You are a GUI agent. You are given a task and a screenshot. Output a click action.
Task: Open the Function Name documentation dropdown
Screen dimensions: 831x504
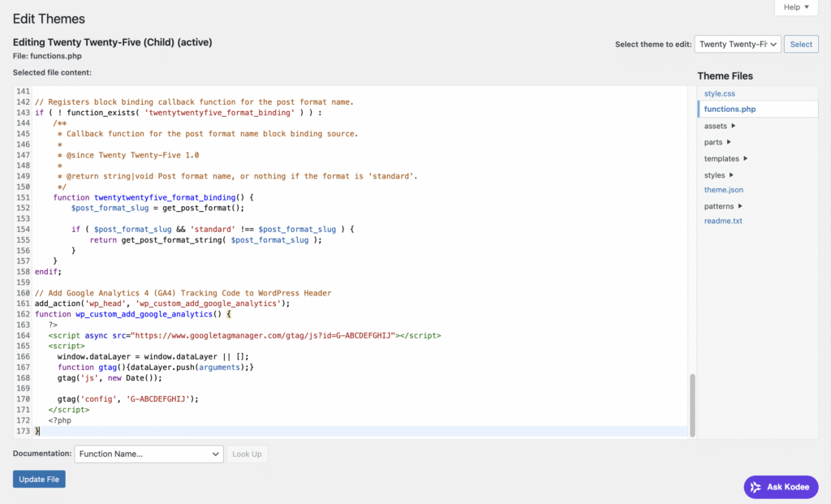point(149,454)
